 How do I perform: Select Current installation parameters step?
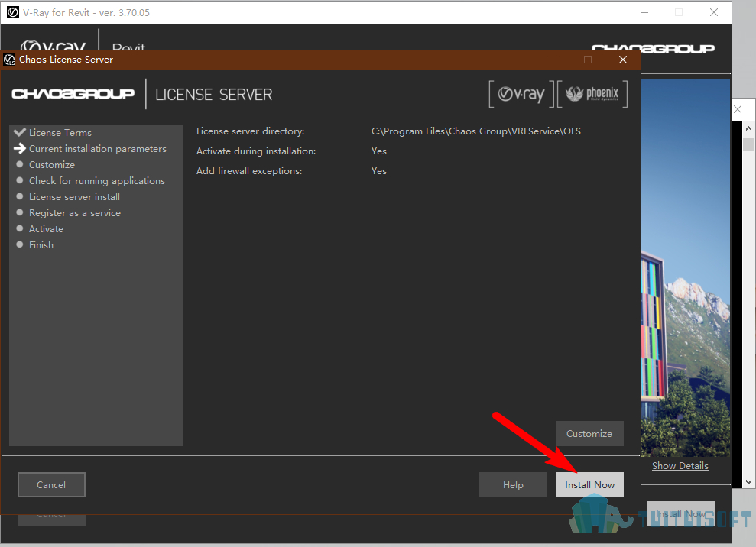[x=97, y=149]
